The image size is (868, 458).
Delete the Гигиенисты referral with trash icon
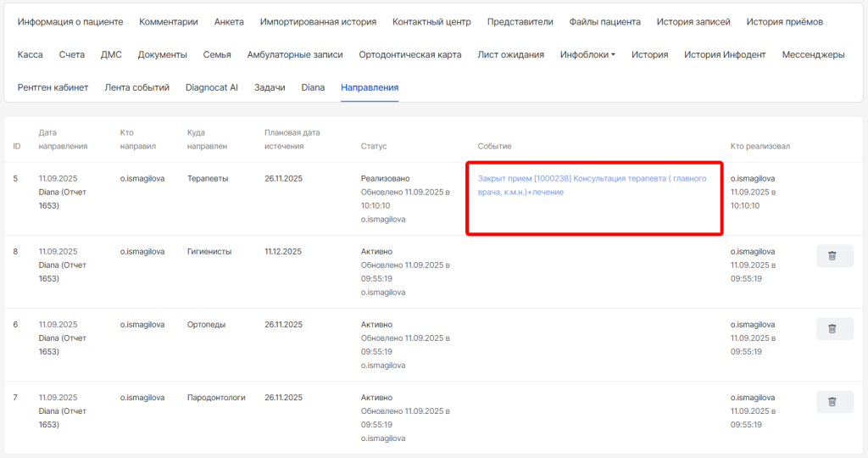pos(834,256)
